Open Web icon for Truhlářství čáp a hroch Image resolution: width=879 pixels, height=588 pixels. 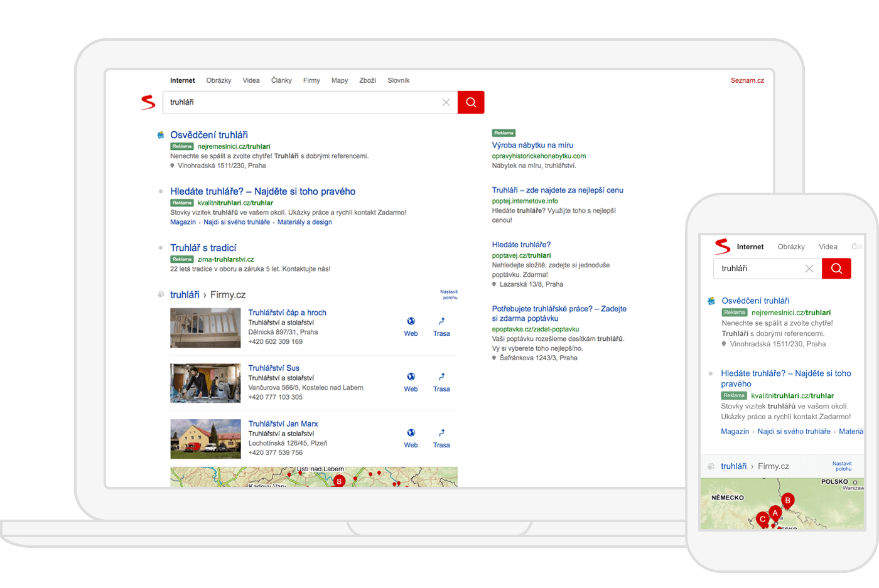[x=411, y=326]
